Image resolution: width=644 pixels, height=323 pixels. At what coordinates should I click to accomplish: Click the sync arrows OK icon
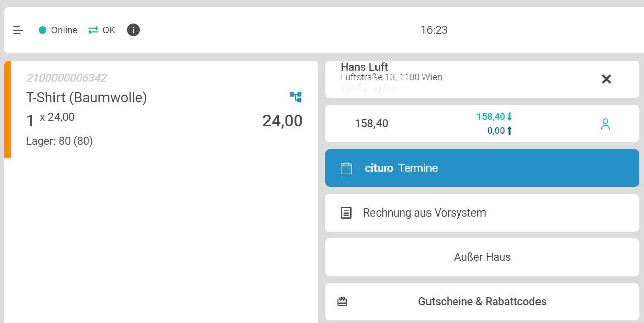click(x=93, y=30)
